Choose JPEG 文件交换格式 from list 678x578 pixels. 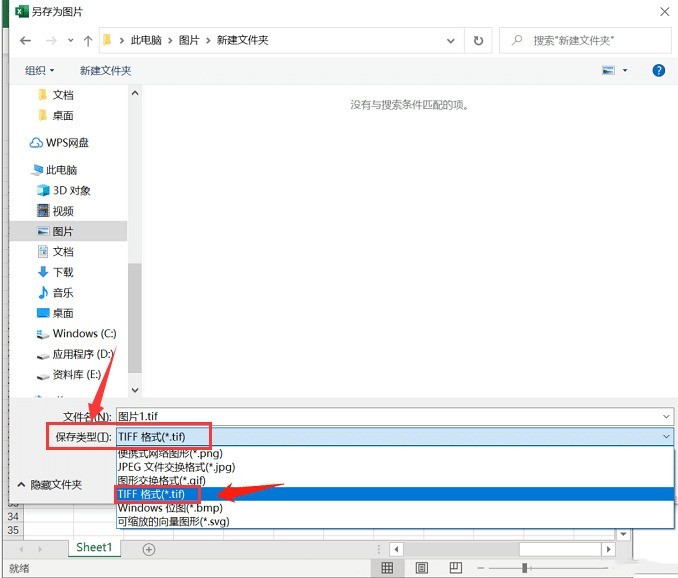(x=176, y=467)
